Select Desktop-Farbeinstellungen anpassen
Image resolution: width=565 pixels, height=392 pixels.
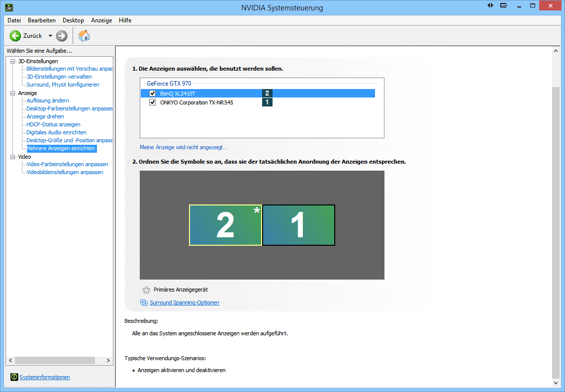tap(70, 108)
